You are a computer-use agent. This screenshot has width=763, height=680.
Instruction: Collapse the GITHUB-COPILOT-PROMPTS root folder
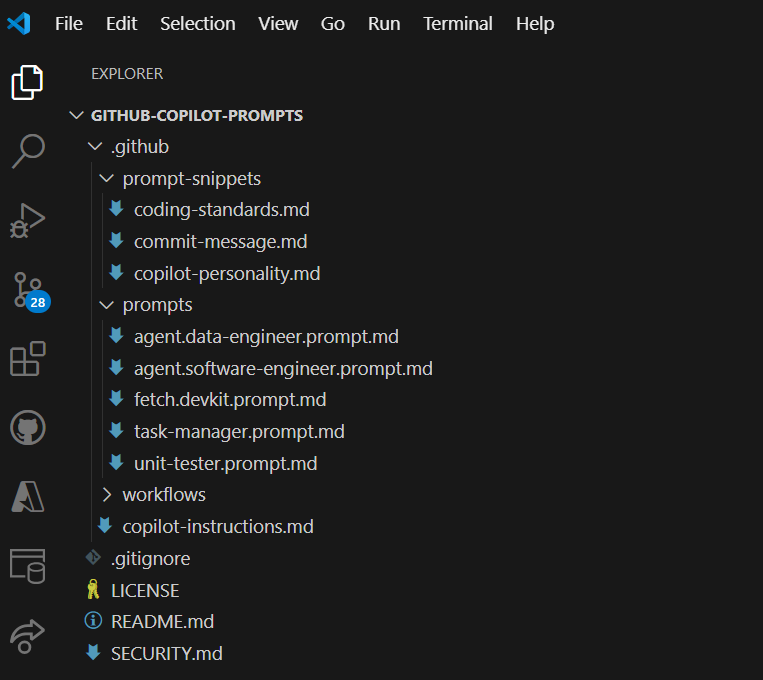(x=76, y=115)
